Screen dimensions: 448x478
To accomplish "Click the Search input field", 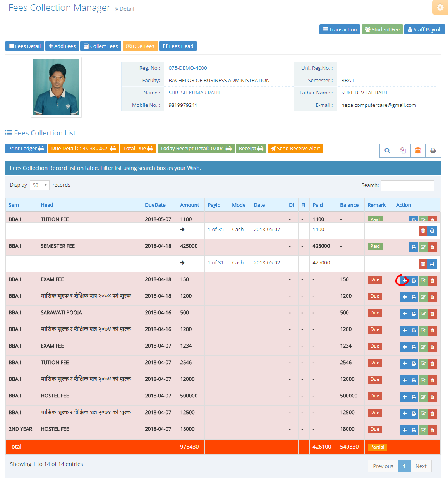I will click(x=407, y=186).
